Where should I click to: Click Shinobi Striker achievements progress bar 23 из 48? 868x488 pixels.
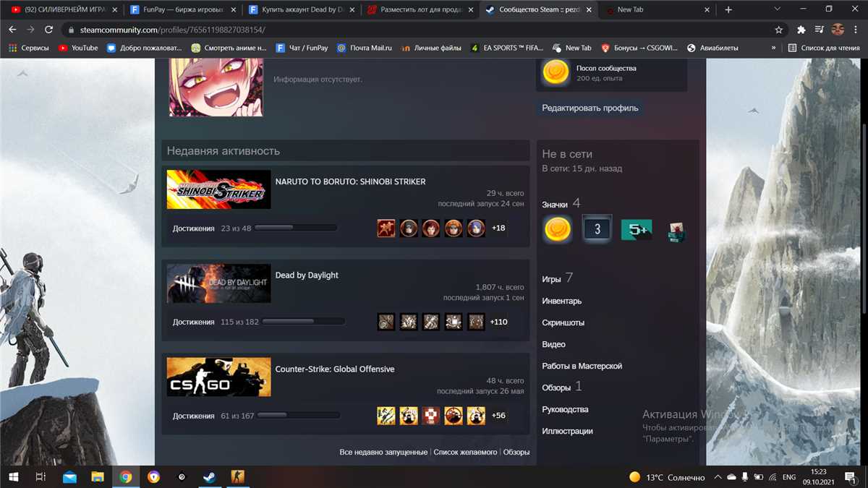[x=296, y=228]
